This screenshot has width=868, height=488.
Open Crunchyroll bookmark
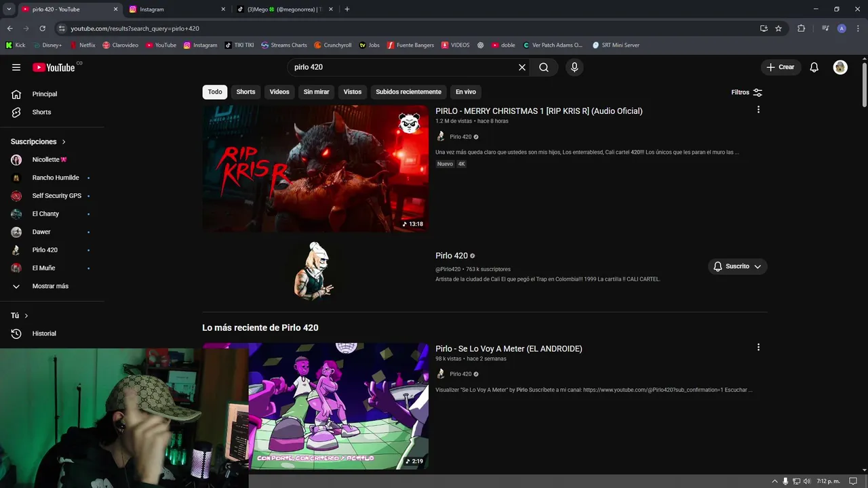pos(333,45)
